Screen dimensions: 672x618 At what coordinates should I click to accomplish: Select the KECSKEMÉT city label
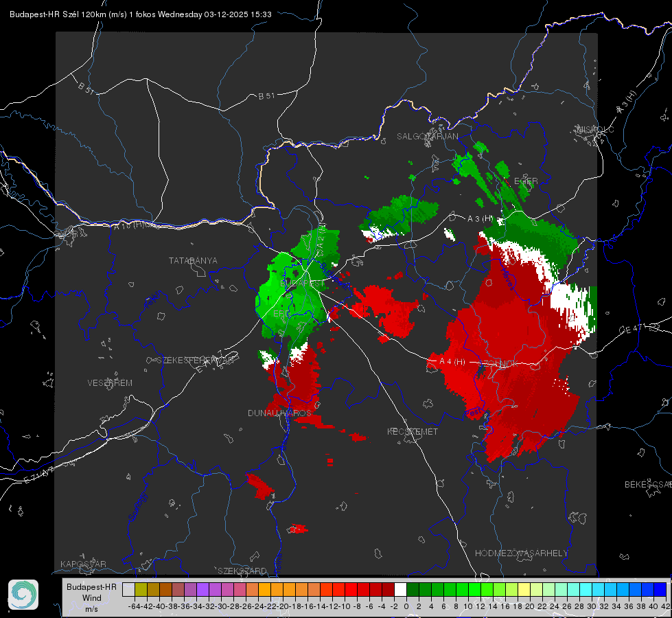(413, 431)
